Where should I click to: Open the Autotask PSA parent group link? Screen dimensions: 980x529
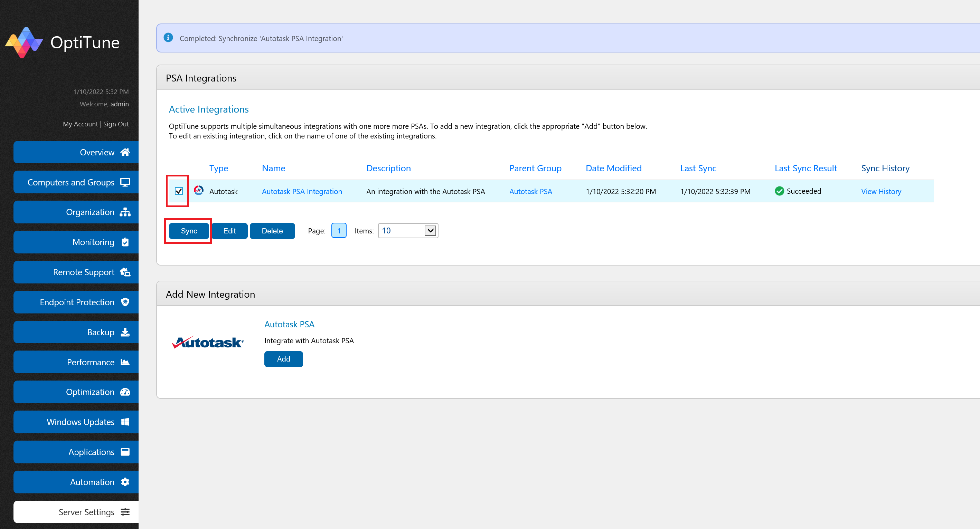(x=530, y=192)
